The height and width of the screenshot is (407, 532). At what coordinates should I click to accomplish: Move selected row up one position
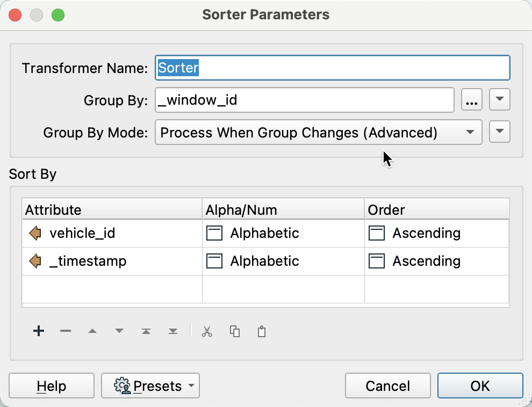coord(92,331)
